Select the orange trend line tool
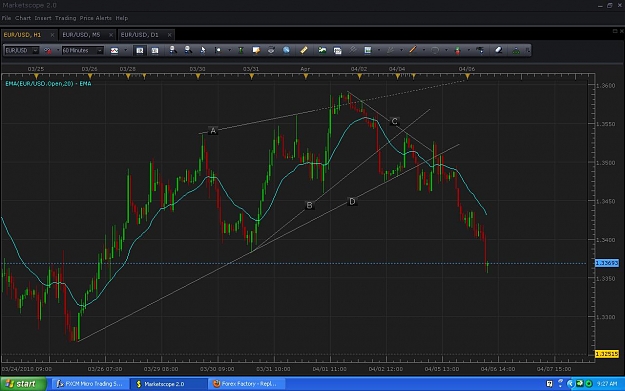This screenshot has width=625, height=391. 413,50
